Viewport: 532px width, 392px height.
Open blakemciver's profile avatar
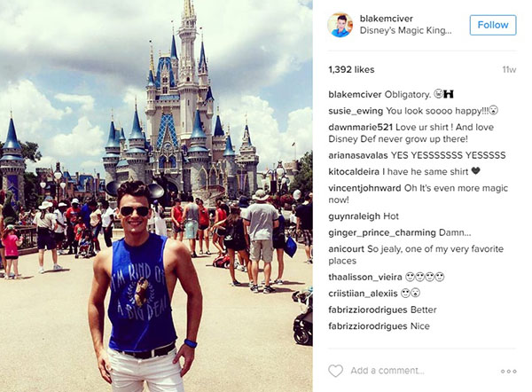point(340,25)
